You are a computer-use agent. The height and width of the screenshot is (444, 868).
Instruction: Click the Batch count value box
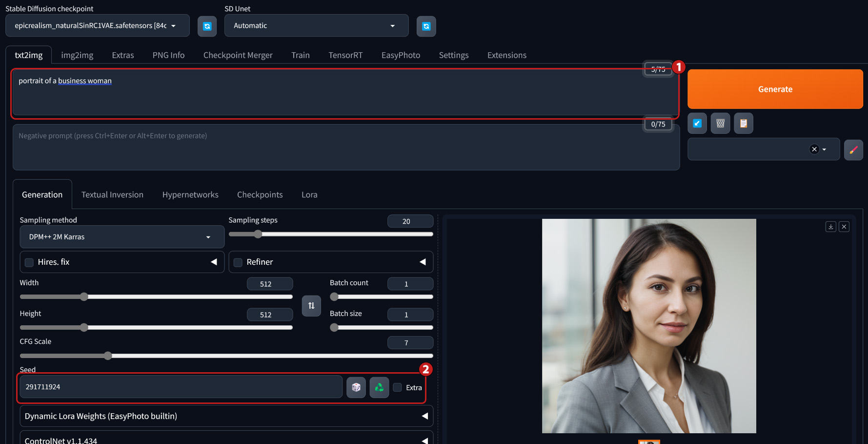coord(410,284)
